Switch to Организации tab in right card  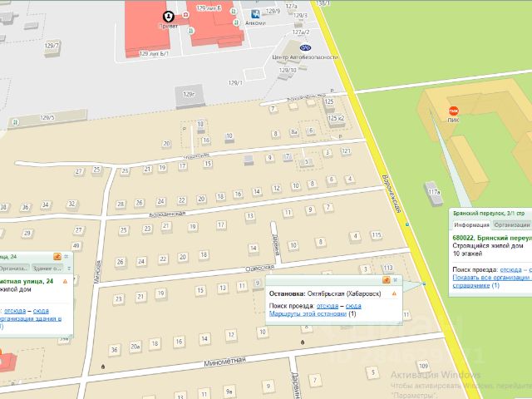click(x=511, y=224)
